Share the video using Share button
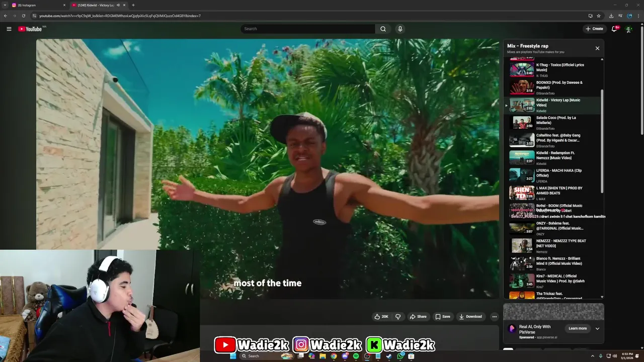 coord(418,317)
